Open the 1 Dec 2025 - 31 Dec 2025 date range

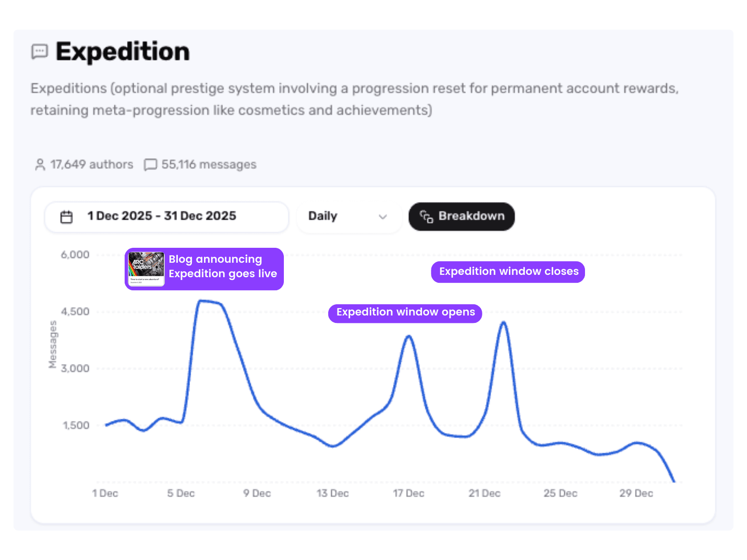point(162,216)
